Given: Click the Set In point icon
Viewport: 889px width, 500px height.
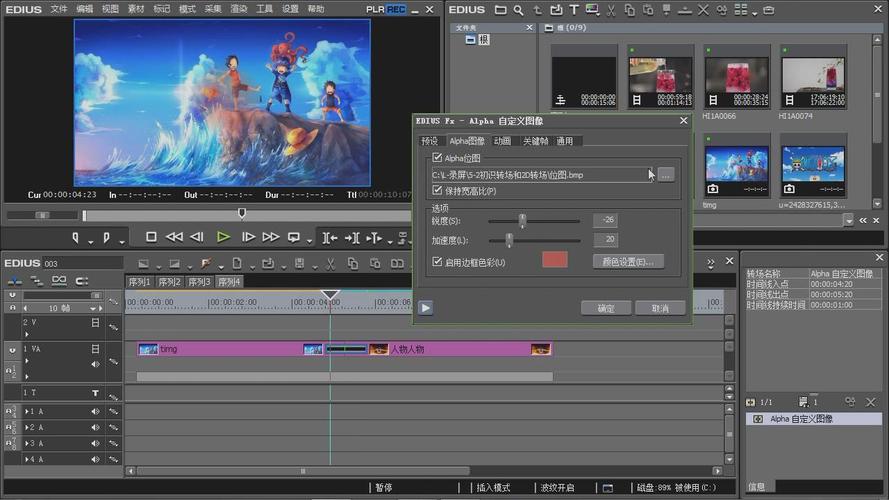Looking at the screenshot, I should coord(75,238).
